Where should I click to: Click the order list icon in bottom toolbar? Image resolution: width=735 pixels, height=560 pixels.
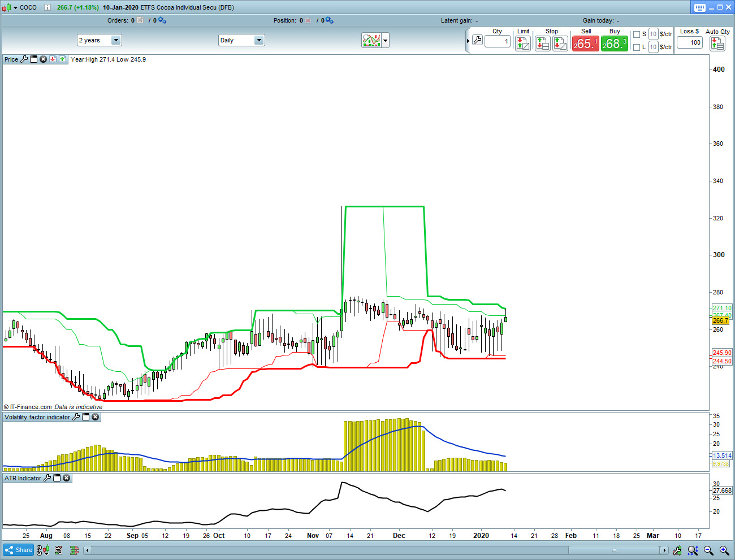[x=58, y=550]
